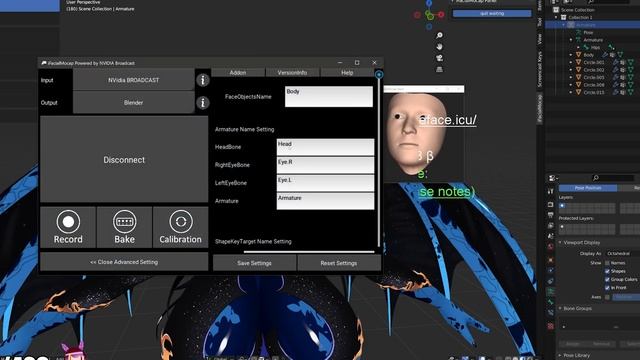Collapse the Viewport Display panel
640x360 pixels.
pos(560,242)
